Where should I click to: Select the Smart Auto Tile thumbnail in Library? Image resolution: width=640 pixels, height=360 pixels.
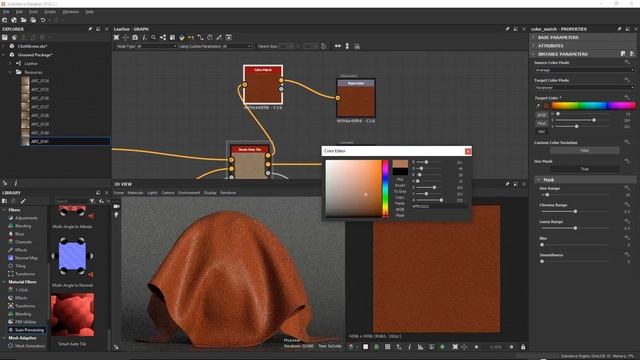(x=72, y=314)
